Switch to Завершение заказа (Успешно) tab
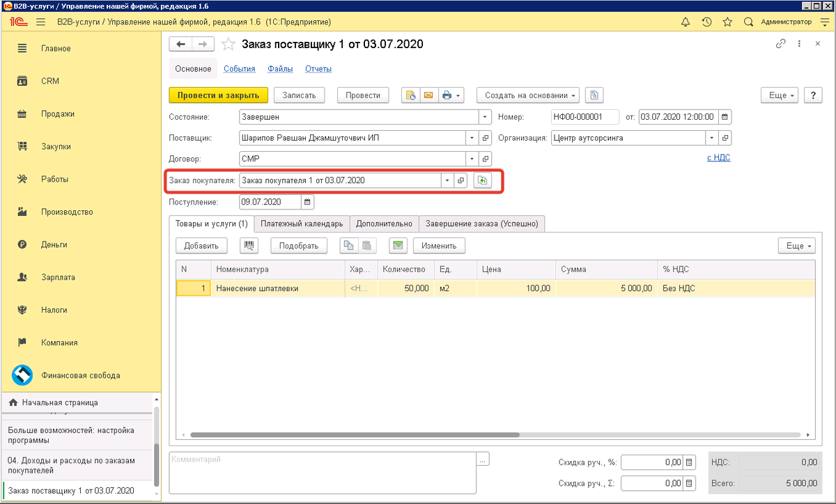Image resolution: width=836 pixels, height=504 pixels. click(x=481, y=223)
